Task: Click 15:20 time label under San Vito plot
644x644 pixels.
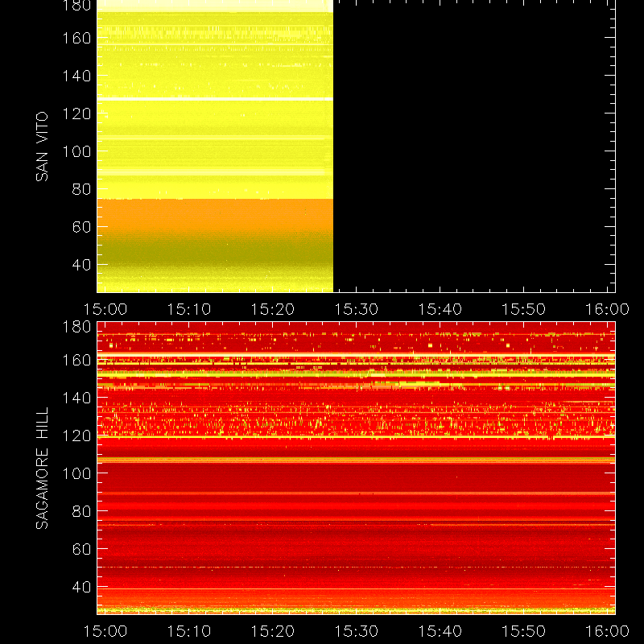Action: coord(273,309)
